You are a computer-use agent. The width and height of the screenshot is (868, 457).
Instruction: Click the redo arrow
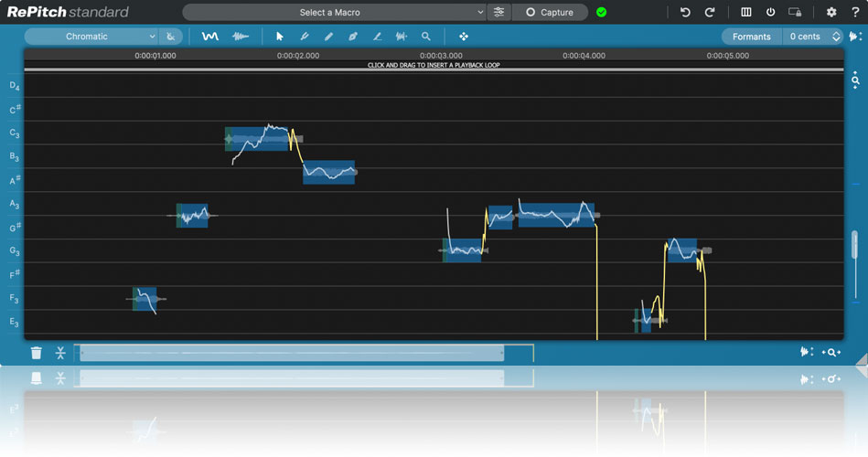(710, 13)
